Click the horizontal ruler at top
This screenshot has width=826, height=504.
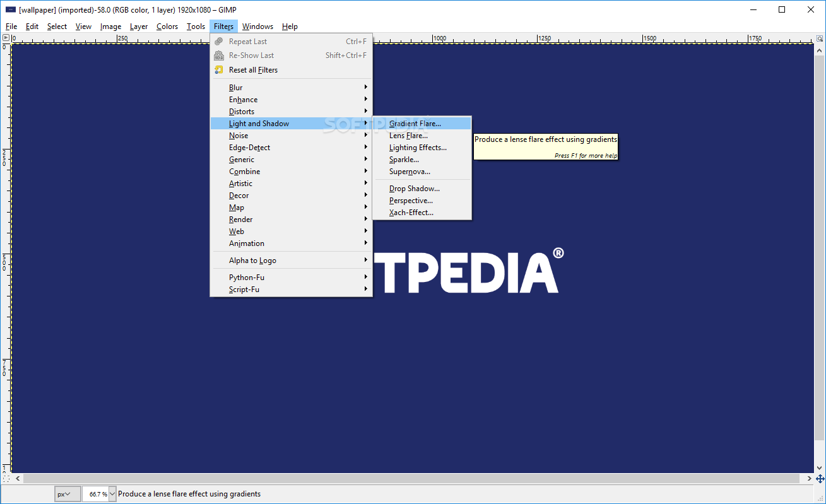[413, 38]
